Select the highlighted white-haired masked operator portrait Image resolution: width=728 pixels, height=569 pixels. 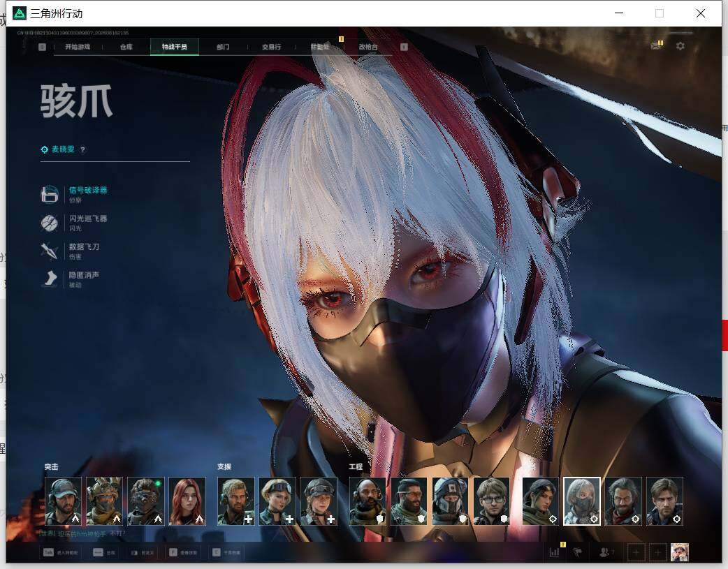click(582, 501)
